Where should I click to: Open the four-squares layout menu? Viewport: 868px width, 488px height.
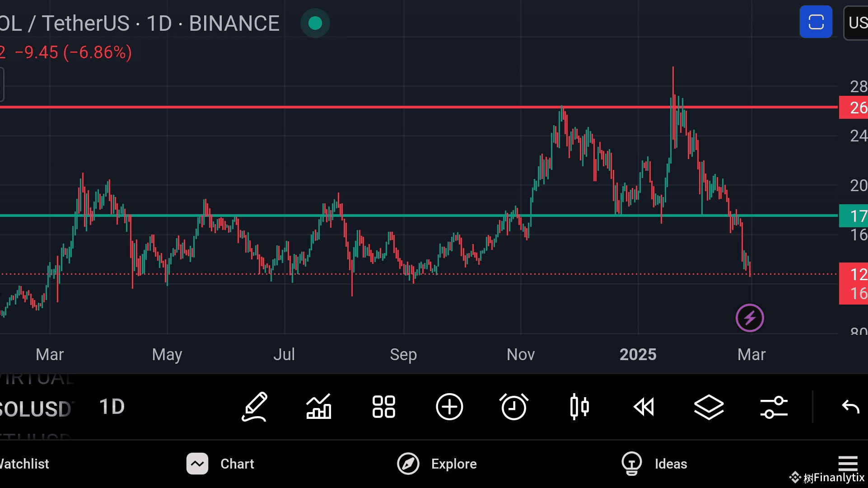[383, 407]
